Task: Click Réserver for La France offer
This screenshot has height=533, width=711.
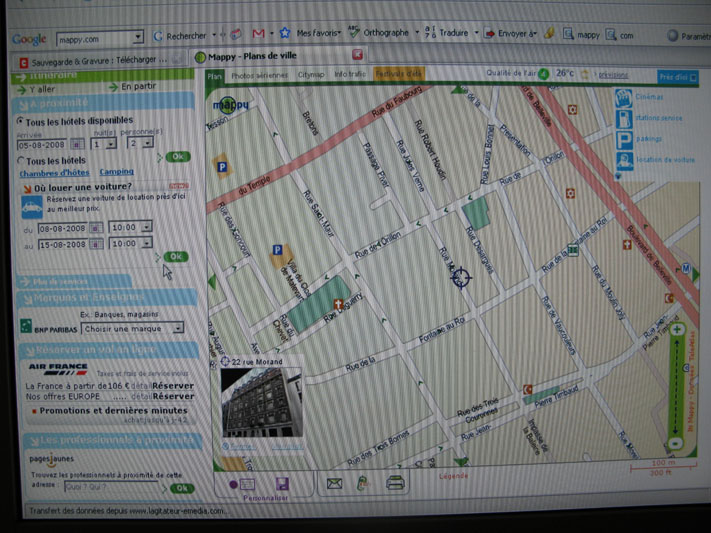Action: click(x=173, y=386)
